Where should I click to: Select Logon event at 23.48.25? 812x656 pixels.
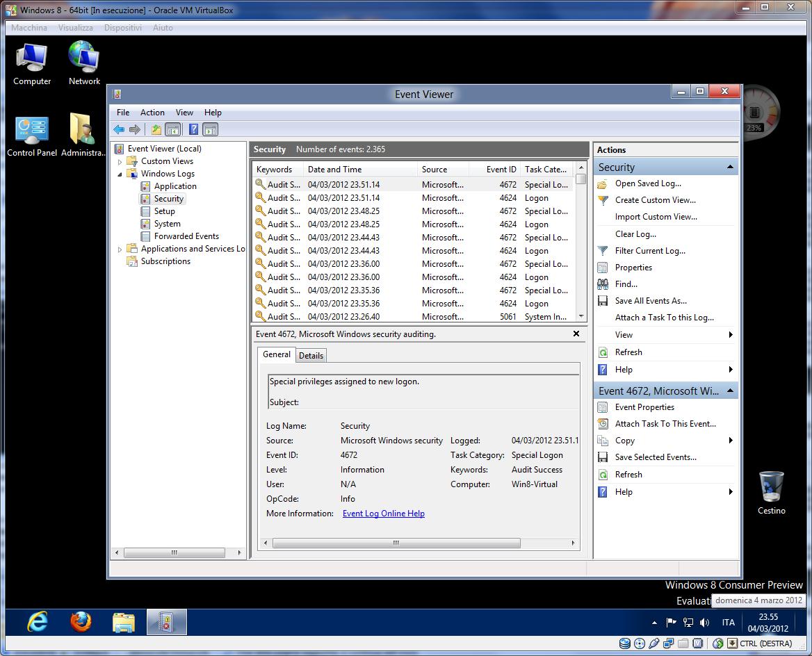point(413,224)
